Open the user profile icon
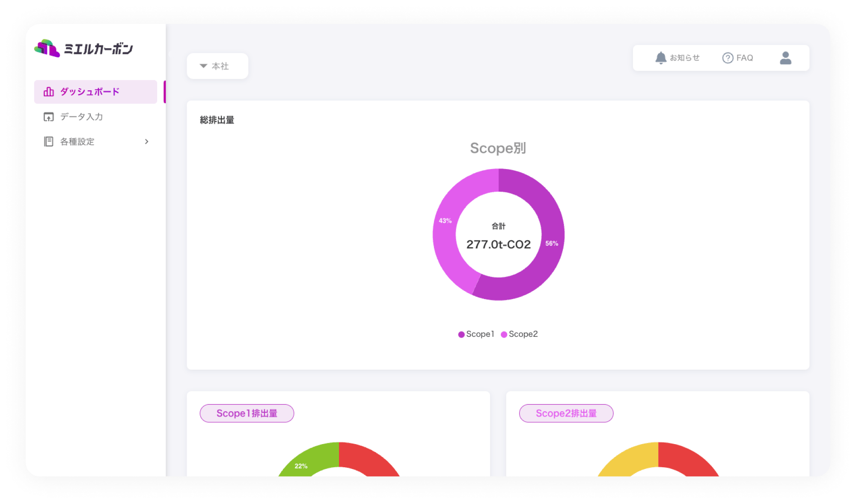Viewport: 856px width, 504px height. click(785, 58)
